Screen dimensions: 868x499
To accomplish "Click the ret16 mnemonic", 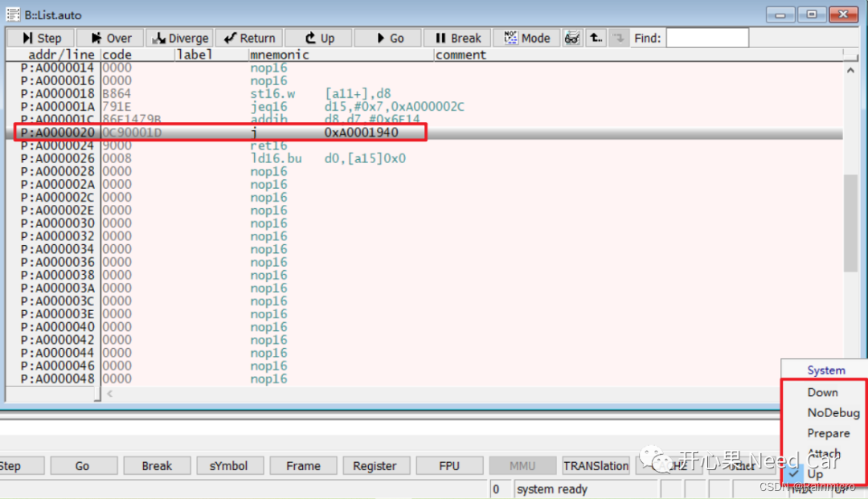I will 268,145.
